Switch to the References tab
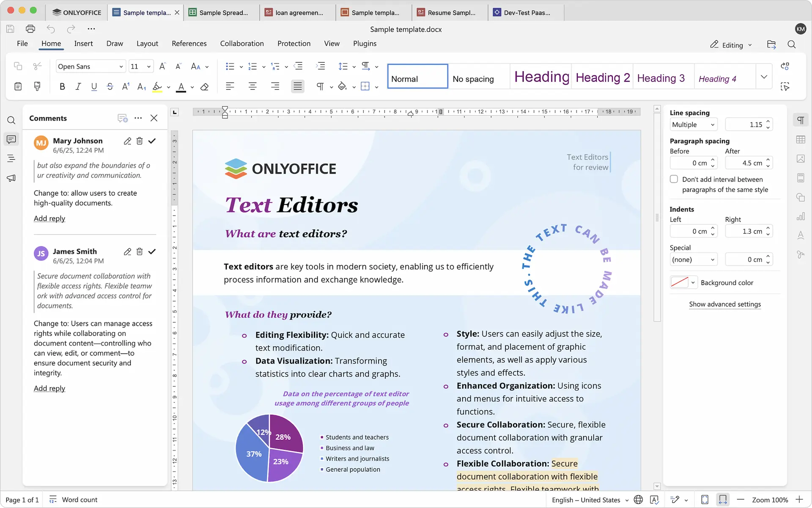 (189, 44)
